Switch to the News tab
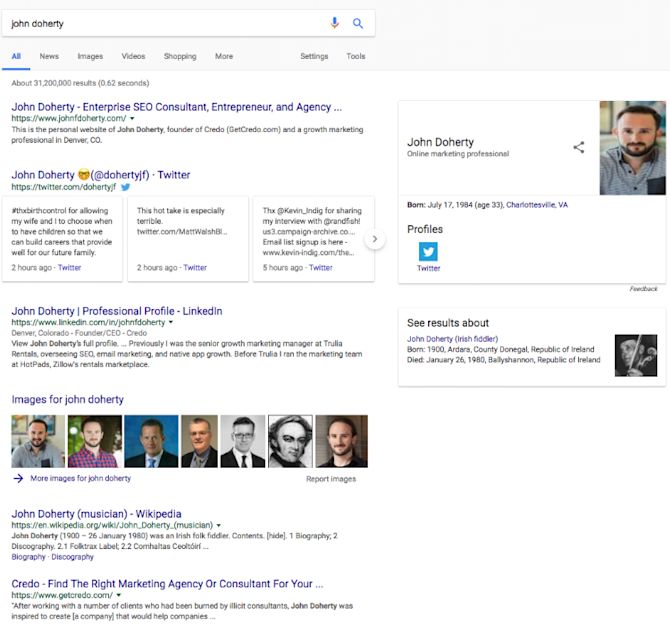670x625 pixels. pos(49,56)
